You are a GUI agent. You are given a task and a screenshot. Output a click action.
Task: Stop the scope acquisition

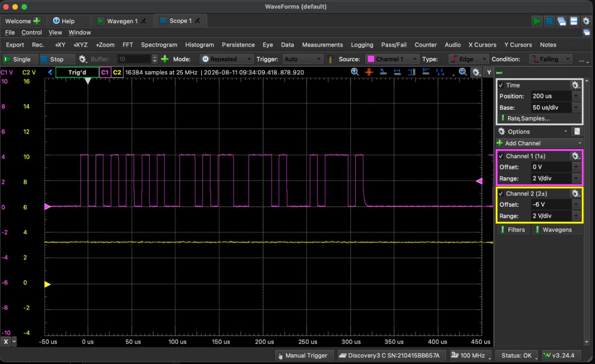(x=57, y=59)
